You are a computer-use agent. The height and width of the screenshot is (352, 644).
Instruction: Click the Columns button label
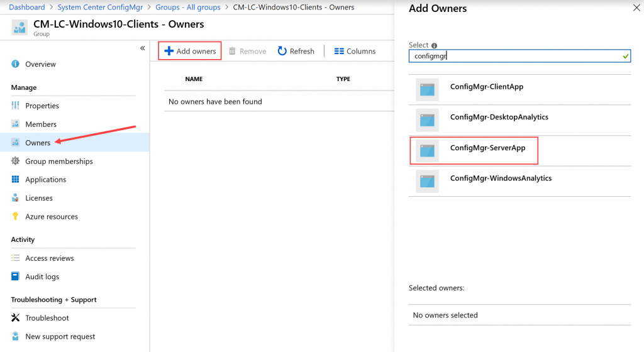pos(361,52)
